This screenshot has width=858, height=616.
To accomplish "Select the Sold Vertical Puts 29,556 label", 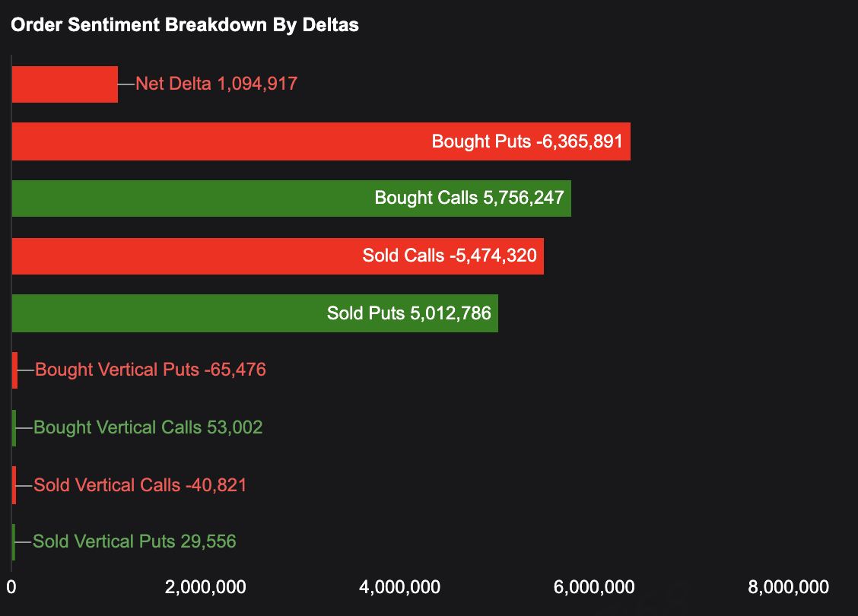I will pos(135,542).
